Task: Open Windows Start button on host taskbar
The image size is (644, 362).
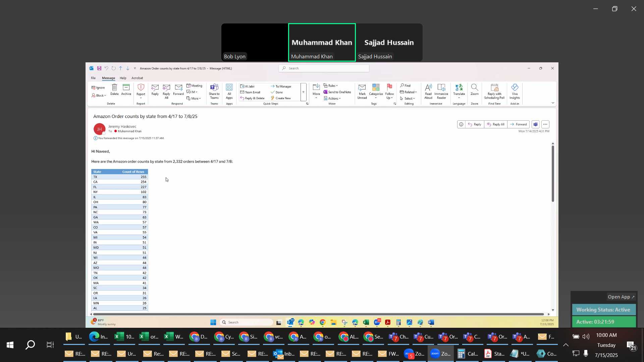Action: [x=10, y=345]
